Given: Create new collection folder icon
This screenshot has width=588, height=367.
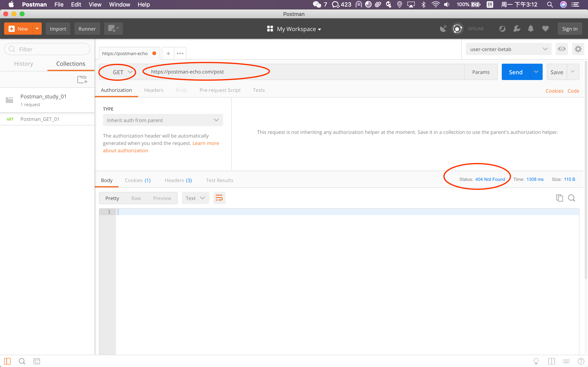Looking at the screenshot, I should [x=82, y=79].
